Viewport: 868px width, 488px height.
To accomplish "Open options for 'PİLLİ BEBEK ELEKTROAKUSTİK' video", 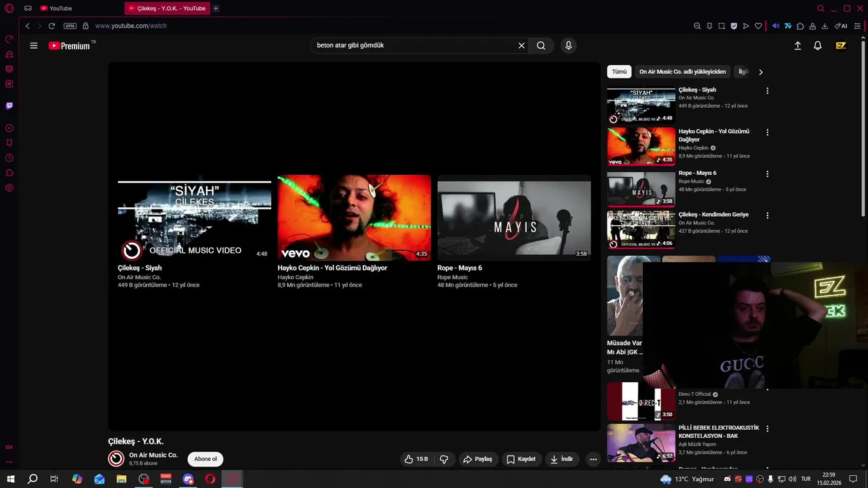I will [x=768, y=429].
